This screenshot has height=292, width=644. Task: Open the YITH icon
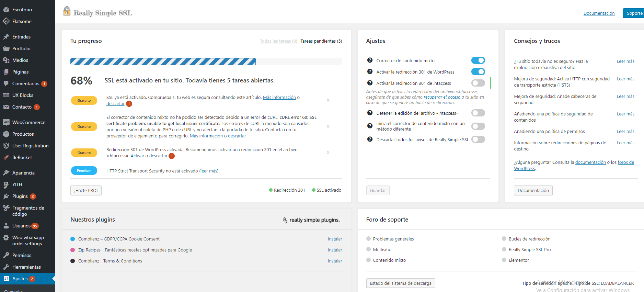(x=6, y=184)
